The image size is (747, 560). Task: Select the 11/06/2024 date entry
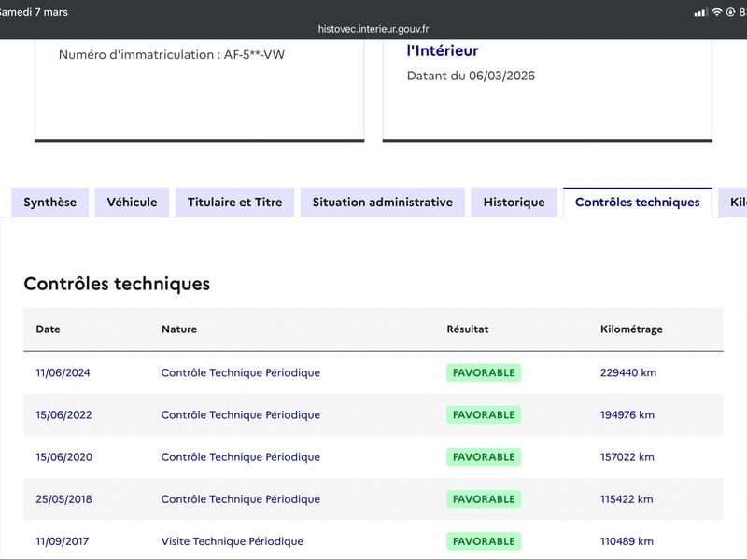63,372
